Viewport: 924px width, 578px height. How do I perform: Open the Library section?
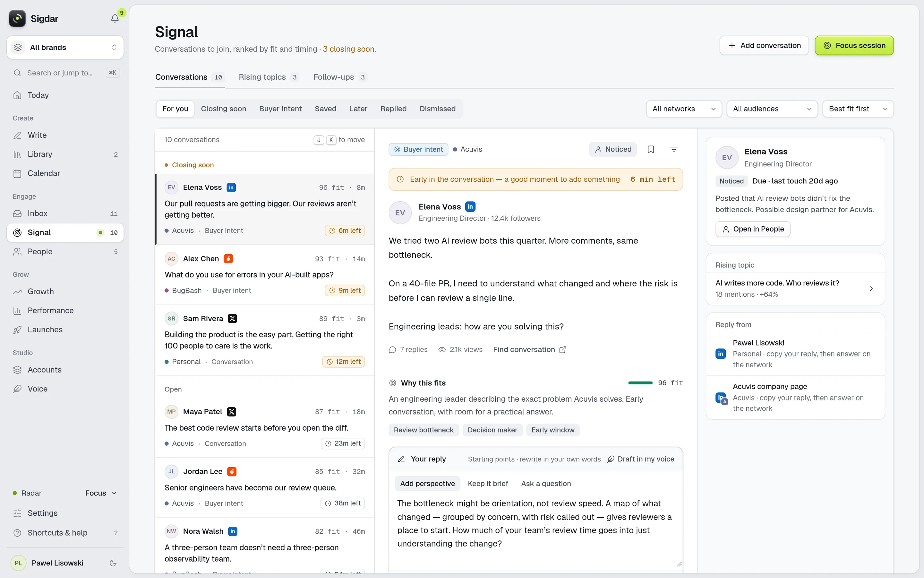(x=65, y=154)
